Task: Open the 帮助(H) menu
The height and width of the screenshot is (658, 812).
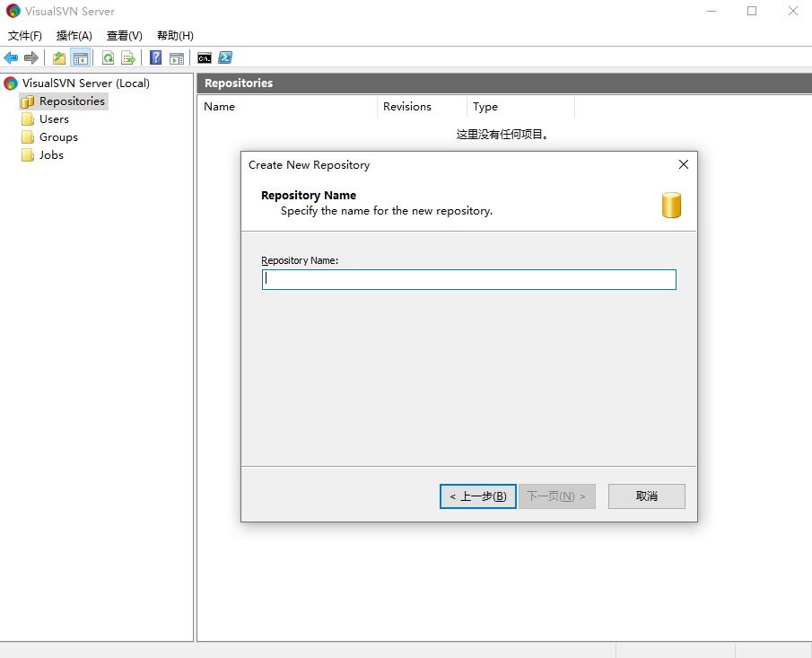Action: (175, 36)
